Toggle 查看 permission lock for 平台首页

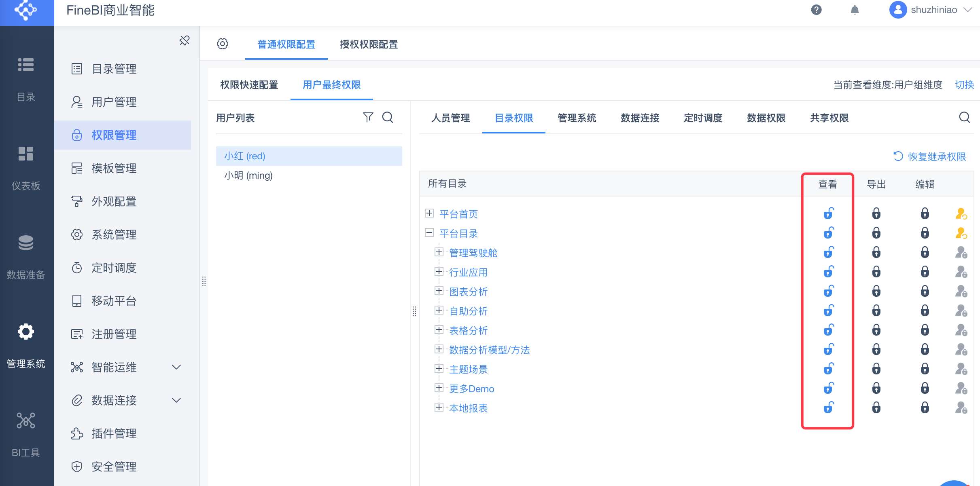tap(828, 213)
